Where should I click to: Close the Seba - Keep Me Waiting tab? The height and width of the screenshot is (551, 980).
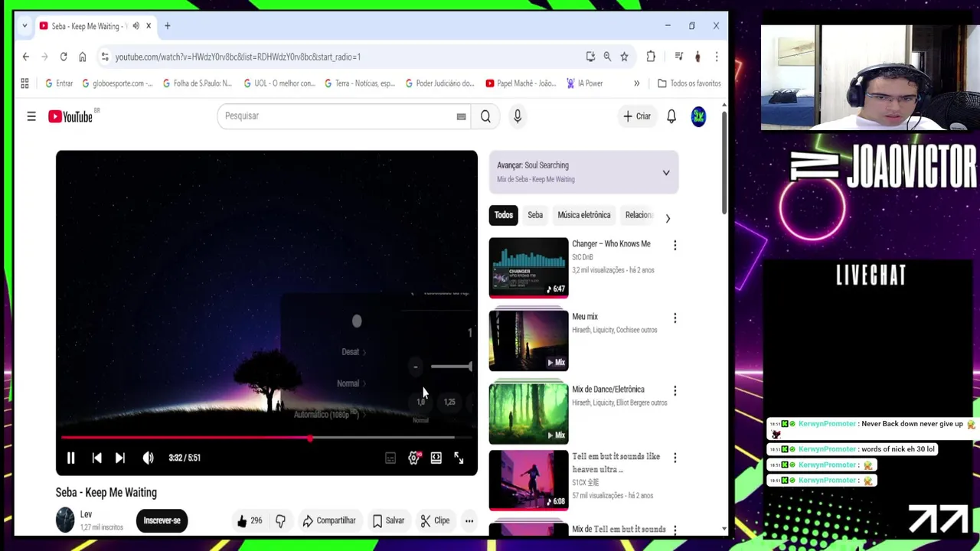[149, 26]
